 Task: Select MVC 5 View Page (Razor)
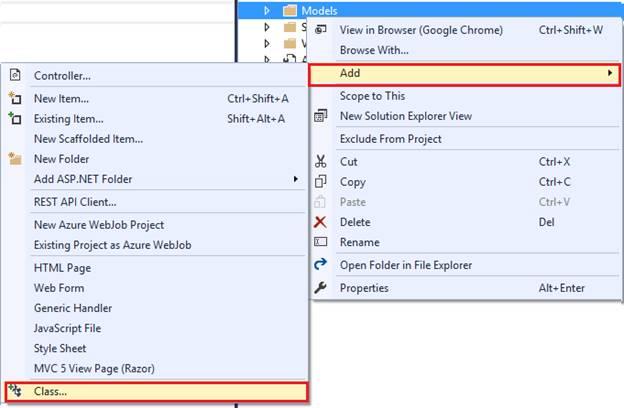pos(94,368)
